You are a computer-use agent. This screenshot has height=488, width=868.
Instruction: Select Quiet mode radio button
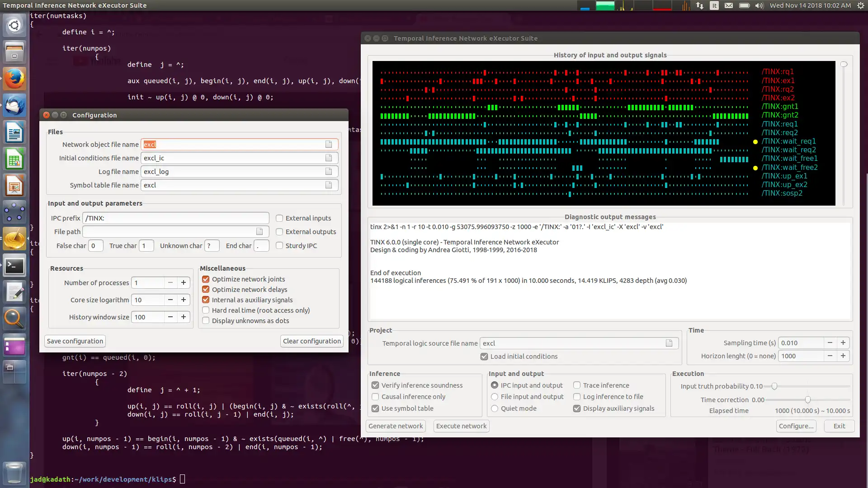tap(494, 408)
